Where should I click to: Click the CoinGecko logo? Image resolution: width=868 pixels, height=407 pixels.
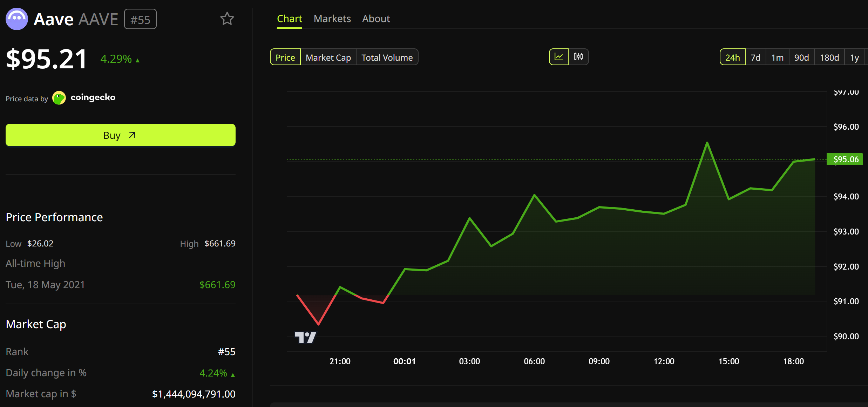click(x=59, y=98)
